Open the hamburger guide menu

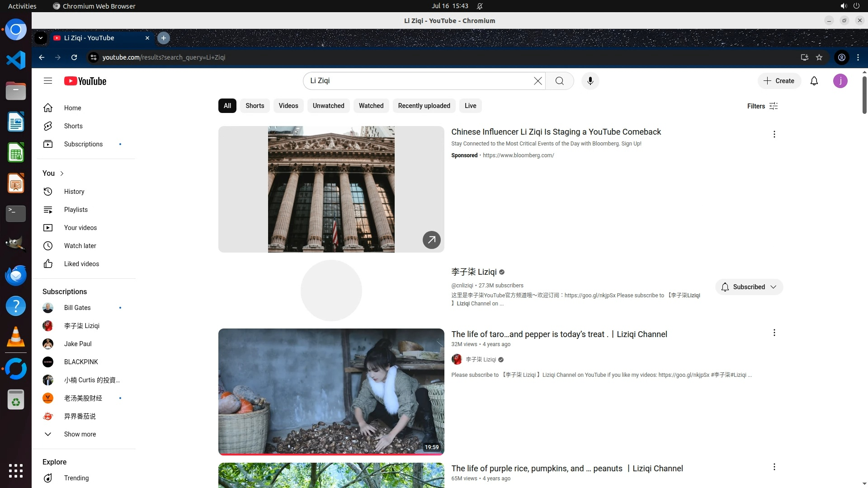(48, 81)
